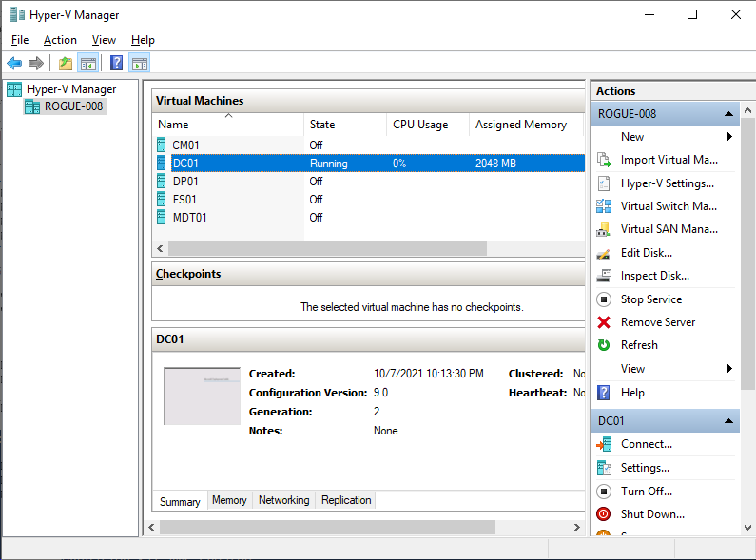This screenshot has height=560, width=756.
Task: Click the ROGUE-008 server icon in the tree
Action: tap(32, 106)
